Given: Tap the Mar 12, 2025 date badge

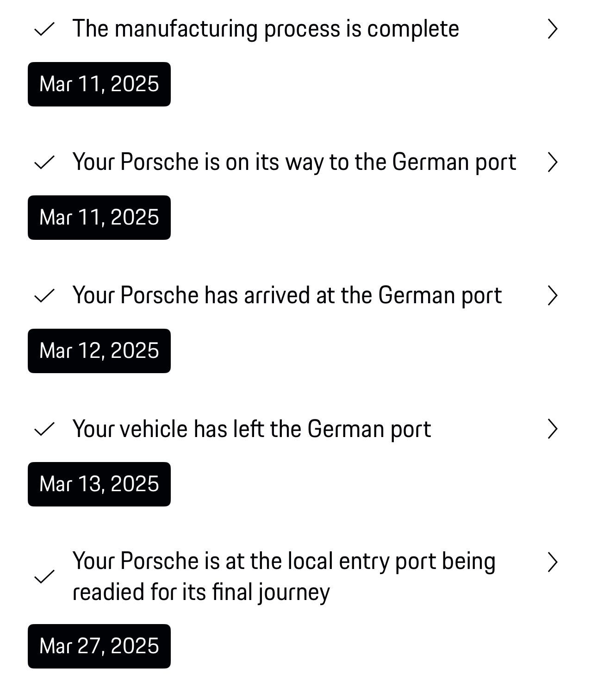Looking at the screenshot, I should [x=99, y=351].
